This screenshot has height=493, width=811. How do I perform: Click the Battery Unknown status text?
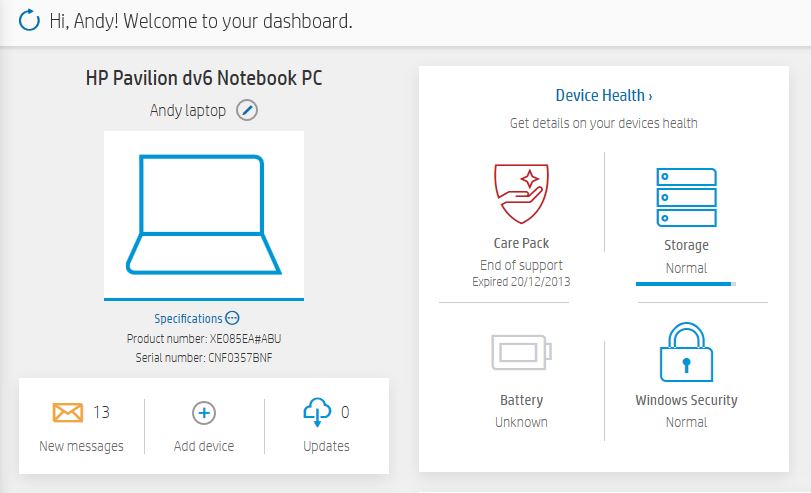tap(521, 422)
